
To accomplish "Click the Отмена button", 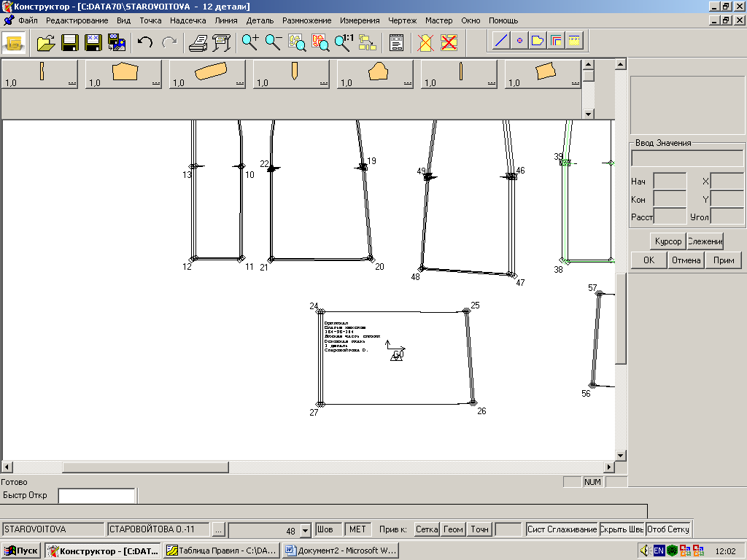I will pyautogui.click(x=686, y=260).
